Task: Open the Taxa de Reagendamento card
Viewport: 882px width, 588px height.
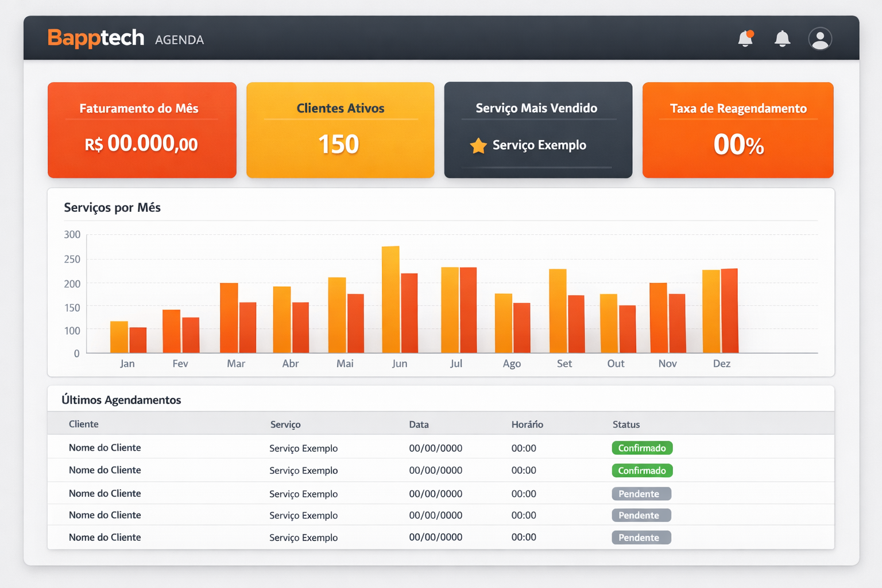Action: click(x=737, y=130)
